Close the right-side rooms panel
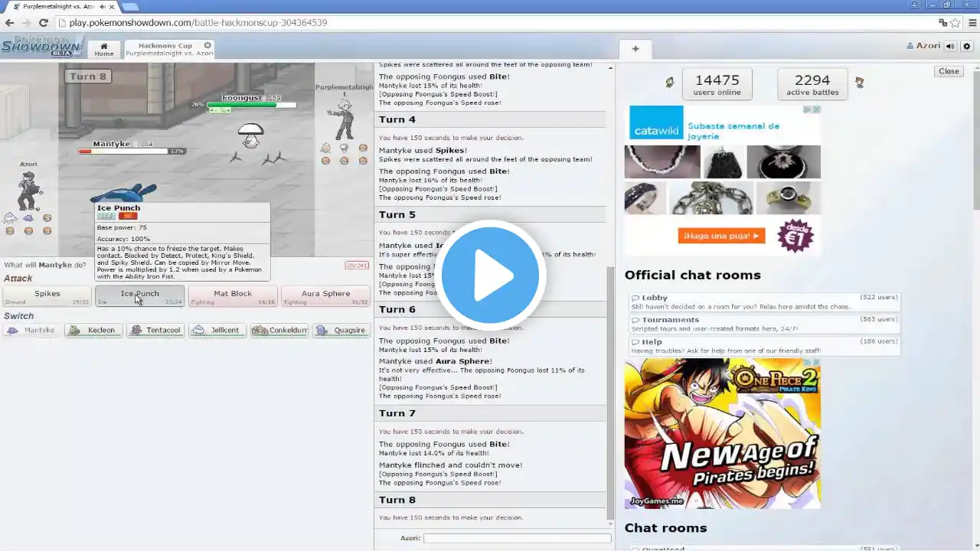The image size is (980, 551). click(x=949, y=71)
